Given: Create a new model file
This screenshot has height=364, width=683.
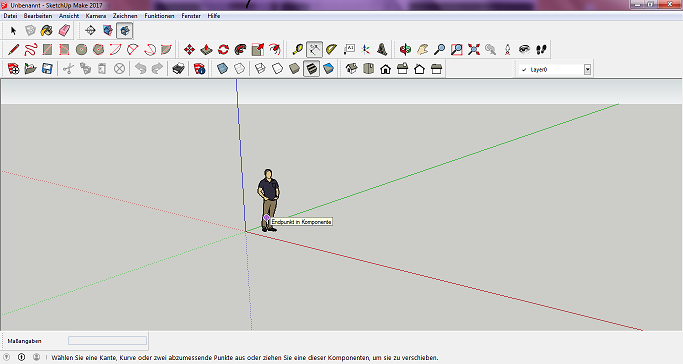Looking at the screenshot, I should (x=13, y=69).
